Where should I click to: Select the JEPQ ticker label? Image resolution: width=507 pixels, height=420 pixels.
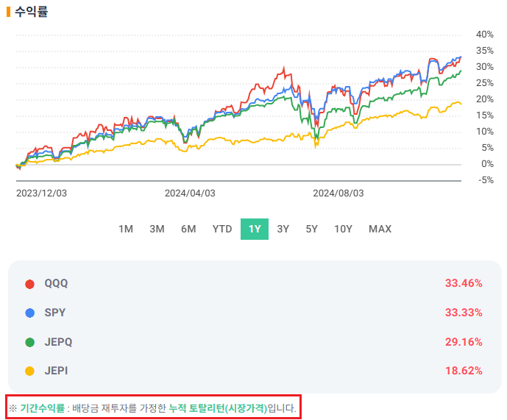58,342
